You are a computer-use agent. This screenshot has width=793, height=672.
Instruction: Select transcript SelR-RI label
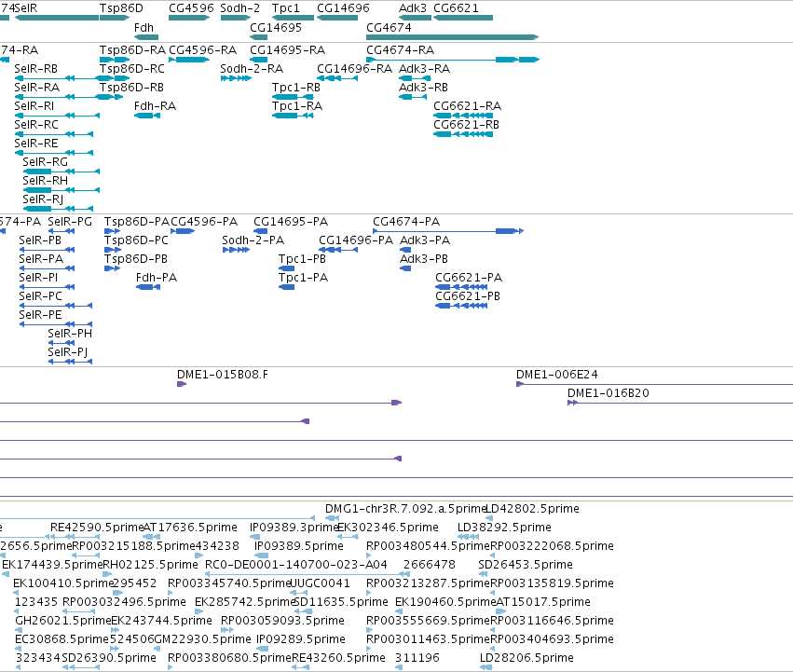[x=34, y=105]
